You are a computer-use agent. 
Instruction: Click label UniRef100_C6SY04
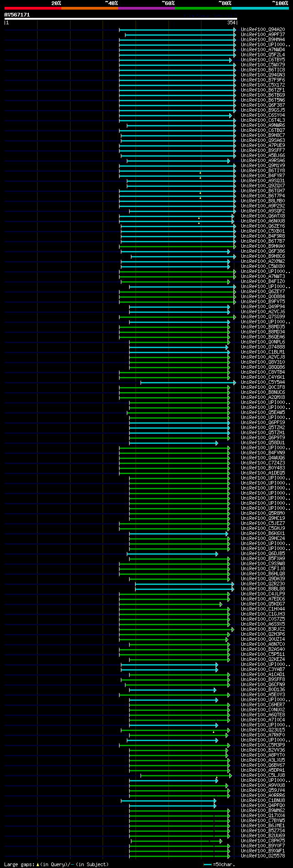click(263, 115)
